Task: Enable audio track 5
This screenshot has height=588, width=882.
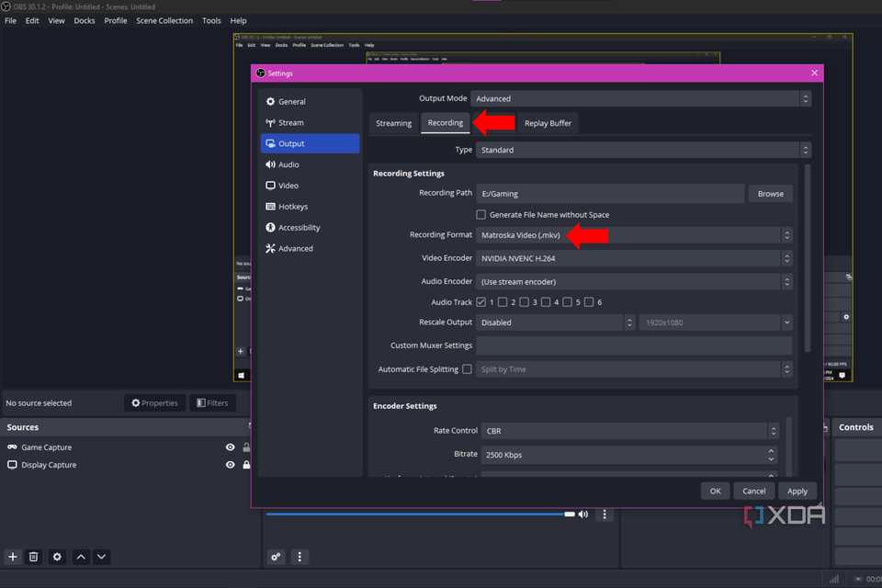Action: (567, 302)
